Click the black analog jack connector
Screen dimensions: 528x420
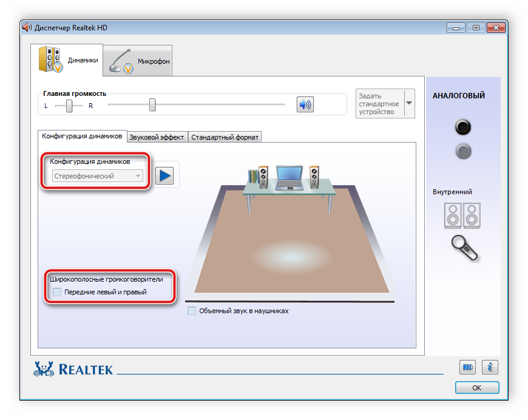463,127
